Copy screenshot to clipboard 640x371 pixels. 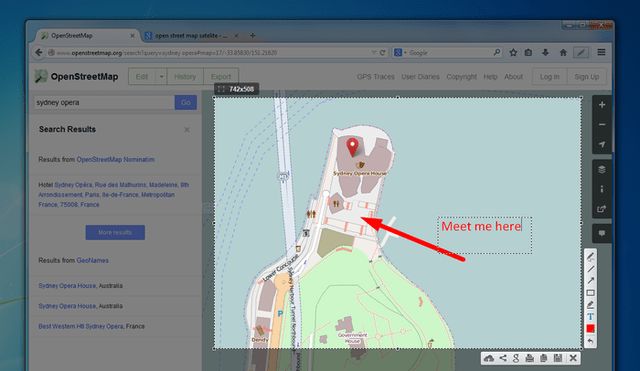[543, 358]
